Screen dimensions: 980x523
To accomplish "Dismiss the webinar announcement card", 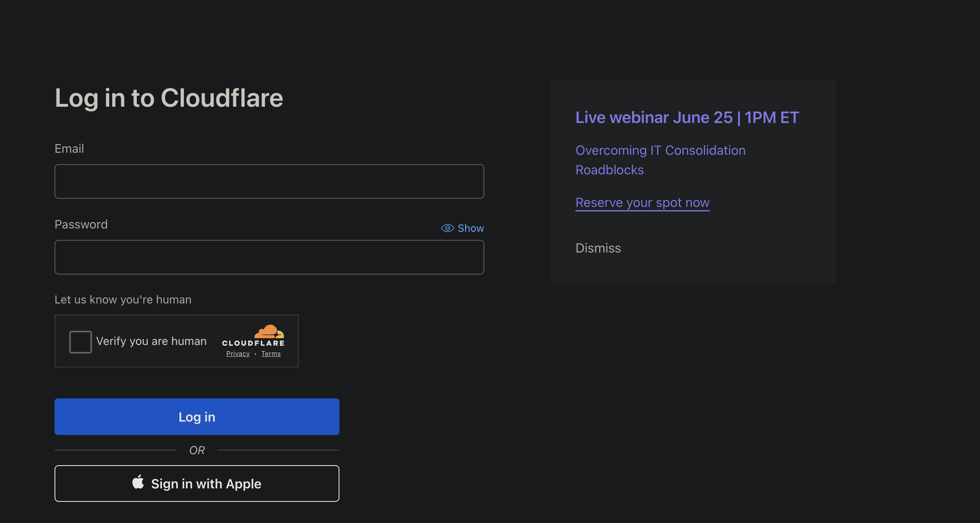I will (x=598, y=248).
